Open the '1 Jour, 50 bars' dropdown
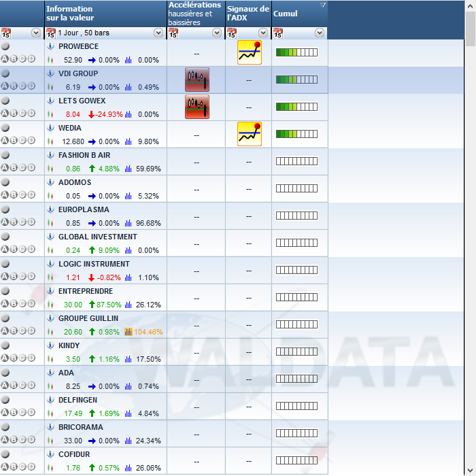The width and height of the screenshot is (476, 476). 158,33
